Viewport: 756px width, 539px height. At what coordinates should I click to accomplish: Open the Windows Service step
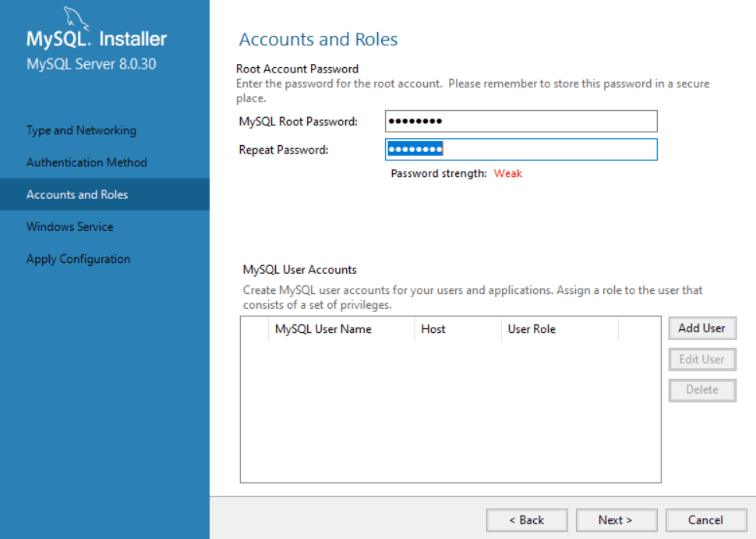70,227
